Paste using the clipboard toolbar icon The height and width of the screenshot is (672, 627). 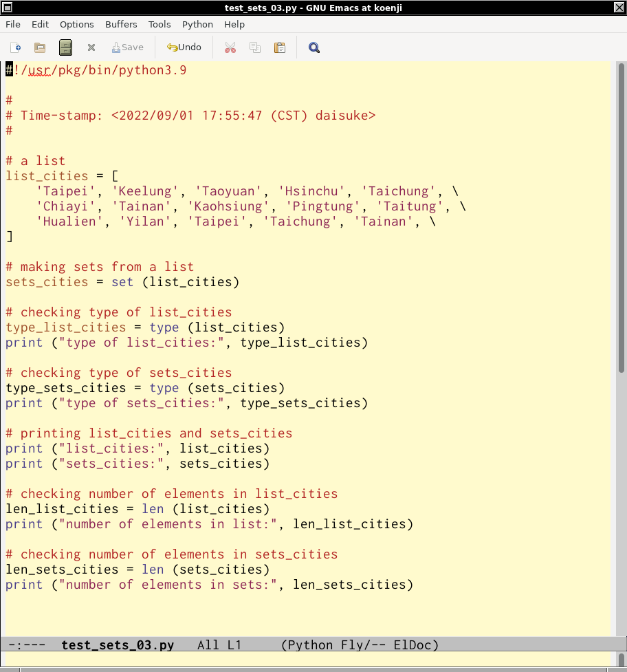280,47
